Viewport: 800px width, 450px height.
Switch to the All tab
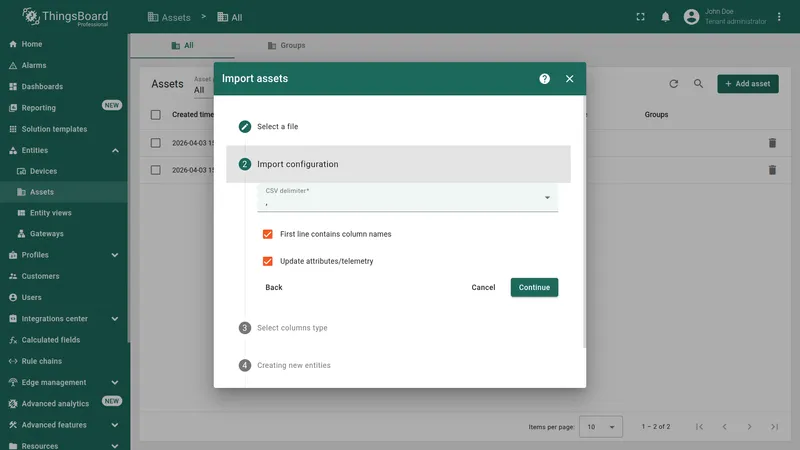pyautogui.click(x=182, y=45)
